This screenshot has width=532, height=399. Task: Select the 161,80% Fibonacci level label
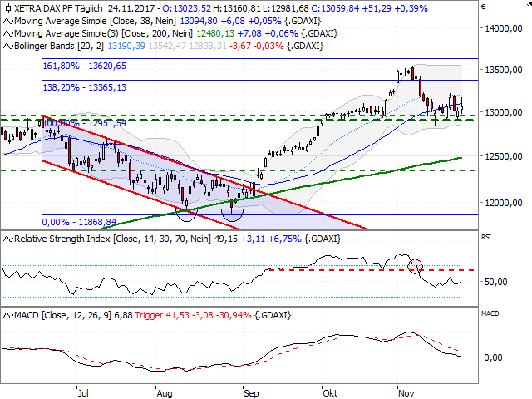coord(84,65)
